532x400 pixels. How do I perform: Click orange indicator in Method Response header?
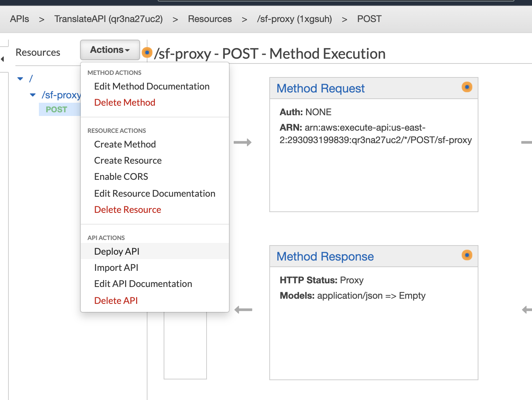[467, 255]
